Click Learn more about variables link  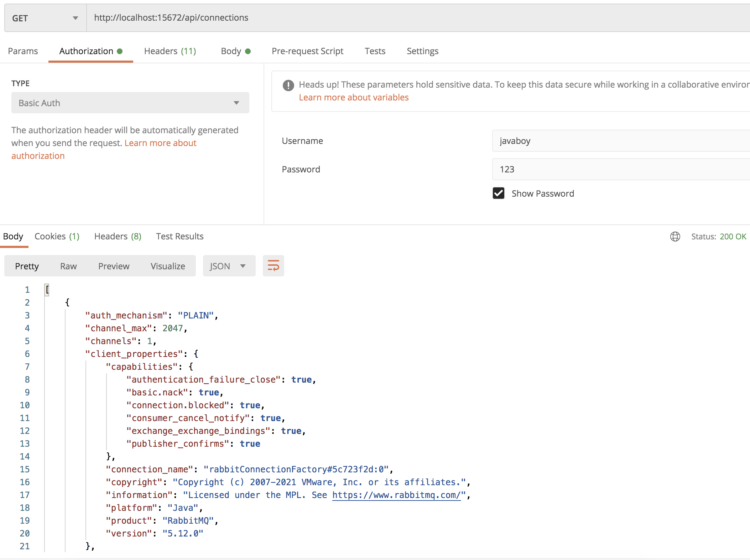(354, 98)
